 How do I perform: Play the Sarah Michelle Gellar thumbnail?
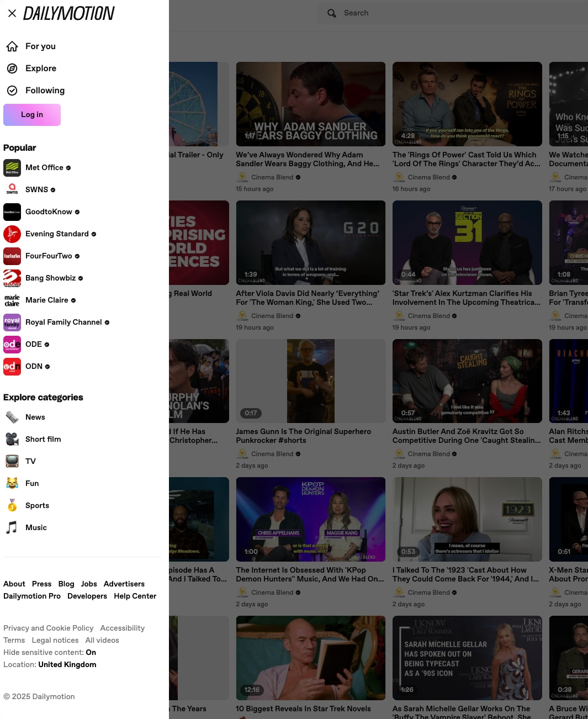click(x=467, y=658)
